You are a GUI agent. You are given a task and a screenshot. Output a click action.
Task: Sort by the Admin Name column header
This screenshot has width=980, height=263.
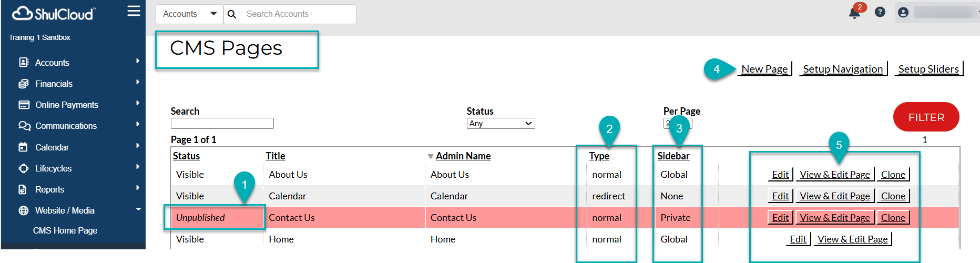tap(463, 156)
